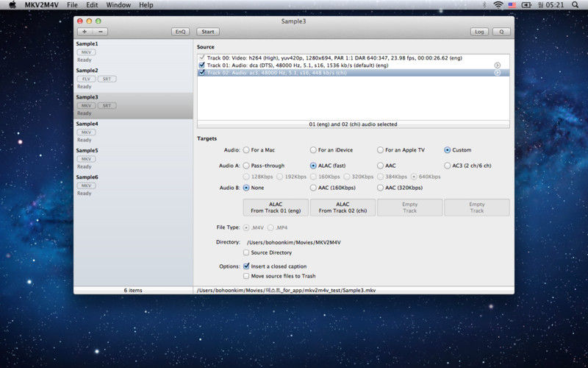Open the Apple menu
Viewport: 588px width, 368px height.
pyautogui.click(x=12, y=5)
